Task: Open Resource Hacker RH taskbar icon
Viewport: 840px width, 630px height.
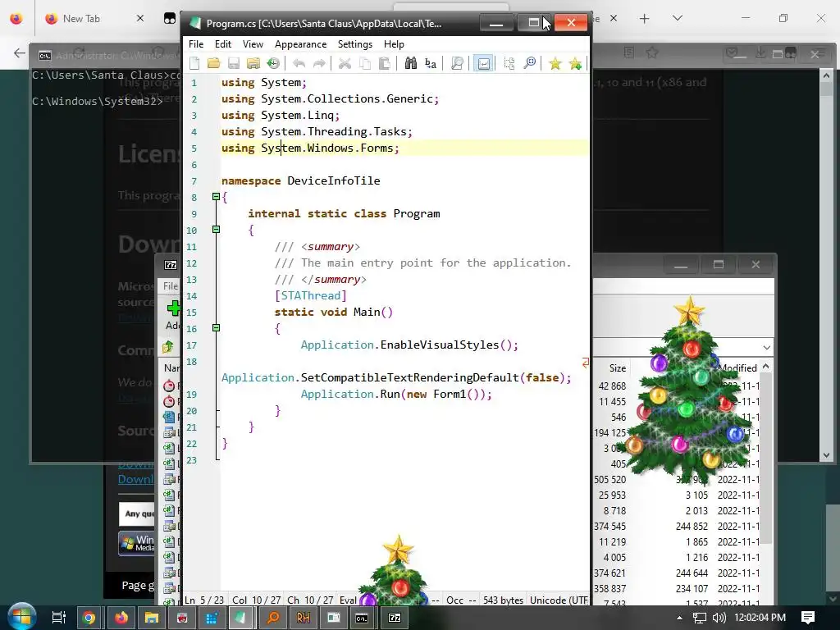Action: [304, 618]
